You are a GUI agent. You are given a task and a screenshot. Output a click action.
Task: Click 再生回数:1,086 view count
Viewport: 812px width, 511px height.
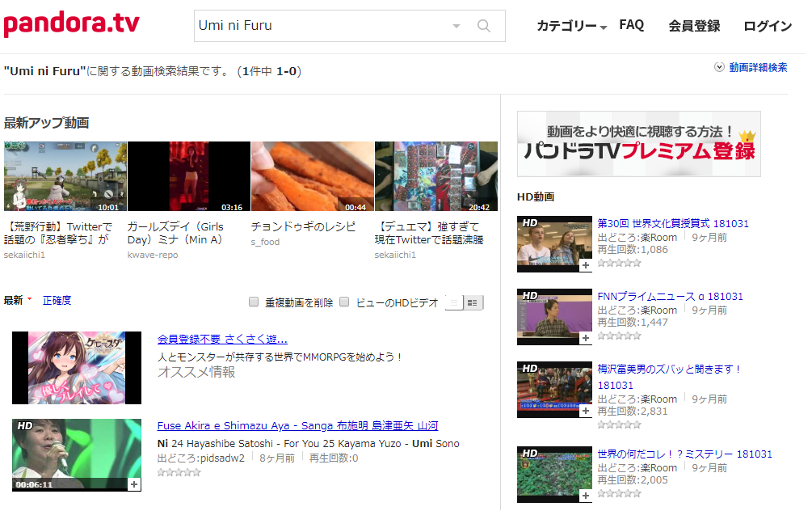633,250
